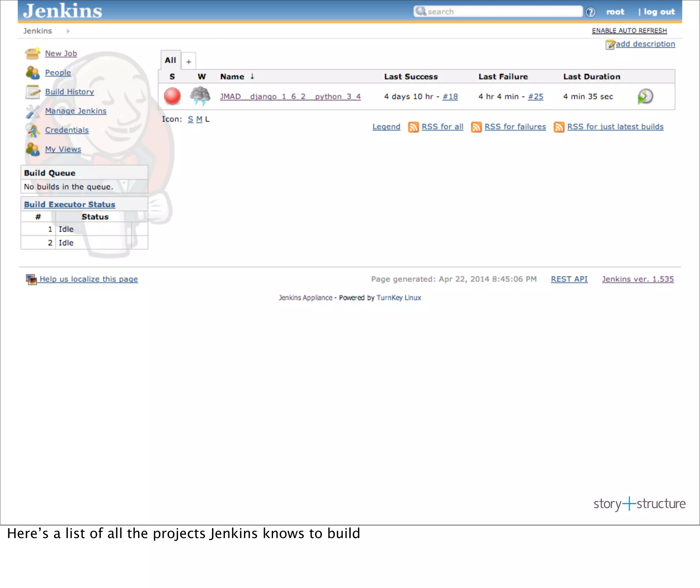Click log out
The image size is (700, 588).
point(659,12)
